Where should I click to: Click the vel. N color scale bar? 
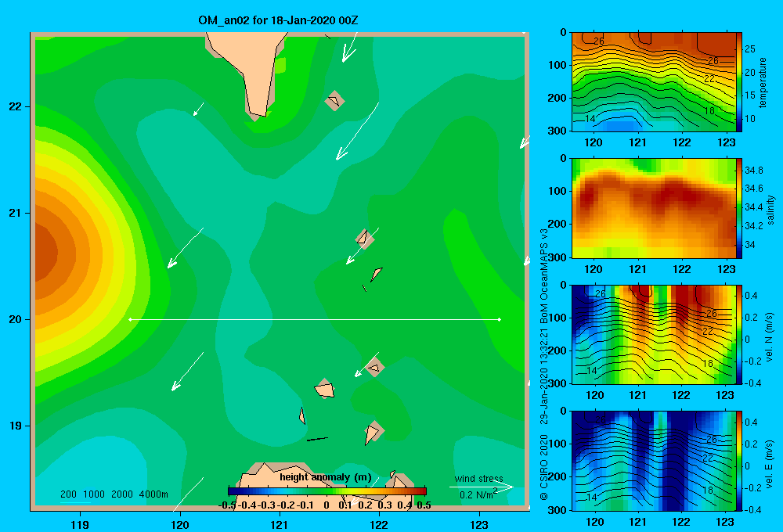tap(739, 334)
